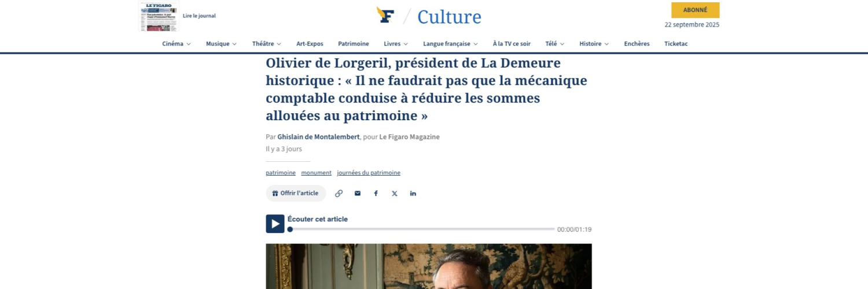
Task: Click the Offrir l'article button
Action: [x=296, y=194]
